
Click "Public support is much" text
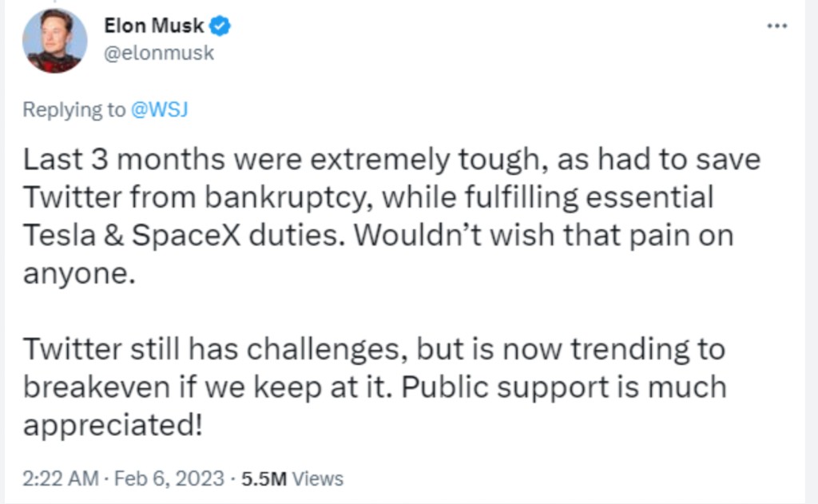click(x=563, y=387)
